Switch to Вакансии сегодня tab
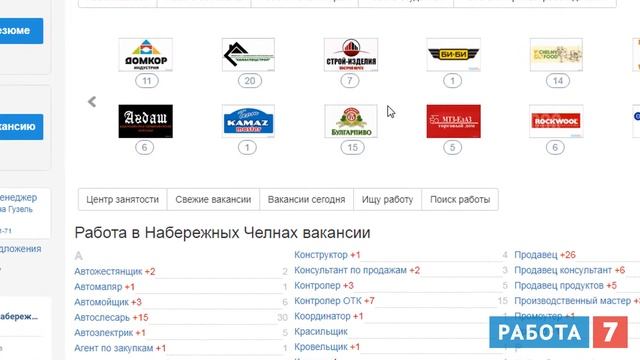The height and width of the screenshot is (360, 640). click(307, 200)
